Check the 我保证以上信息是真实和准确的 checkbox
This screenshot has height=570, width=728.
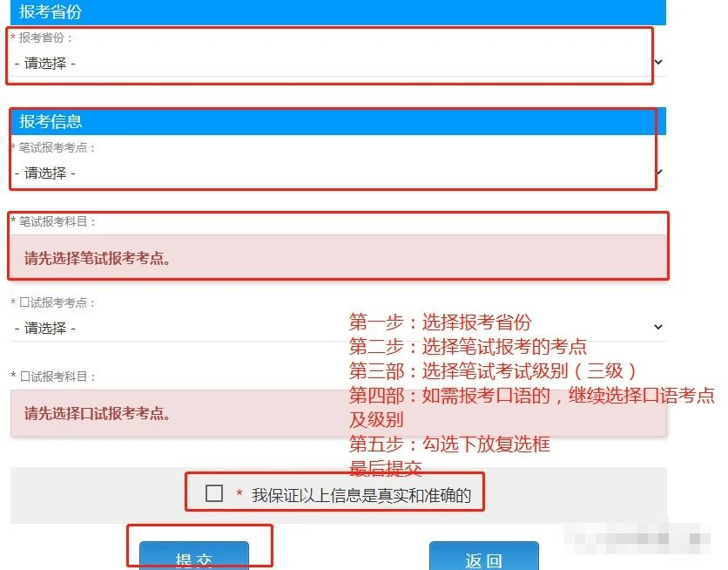click(x=214, y=493)
